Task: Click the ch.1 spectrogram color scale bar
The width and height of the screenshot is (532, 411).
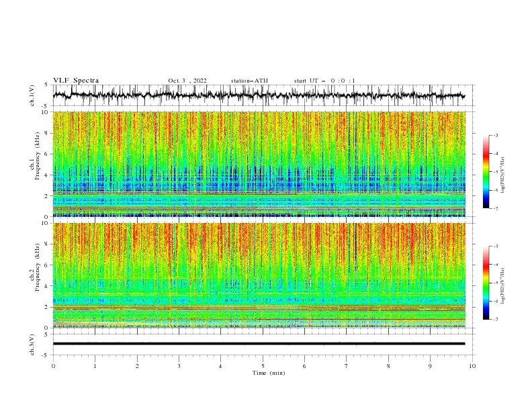Action: point(486,172)
